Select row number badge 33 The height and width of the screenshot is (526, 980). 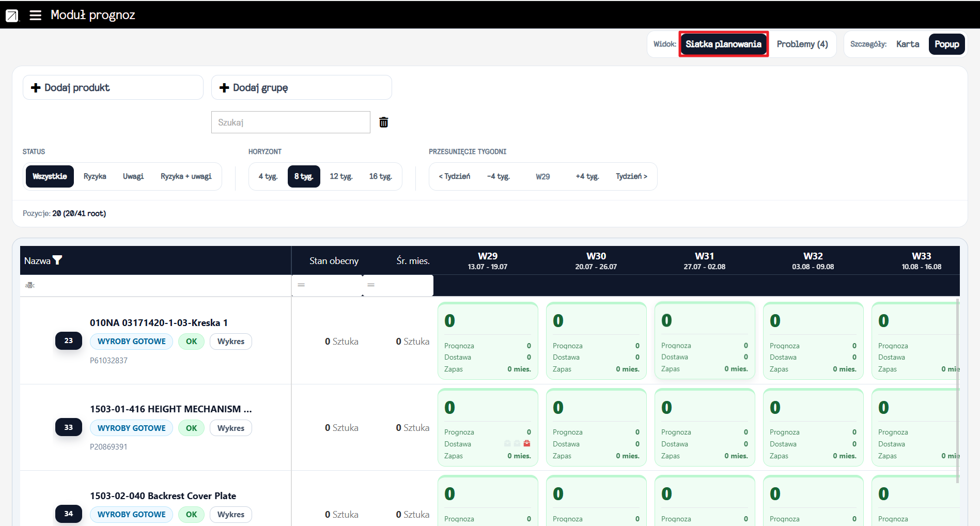[69, 427]
